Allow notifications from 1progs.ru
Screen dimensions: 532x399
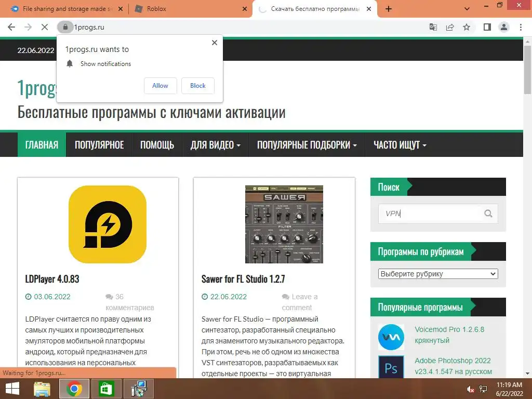pos(160,86)
